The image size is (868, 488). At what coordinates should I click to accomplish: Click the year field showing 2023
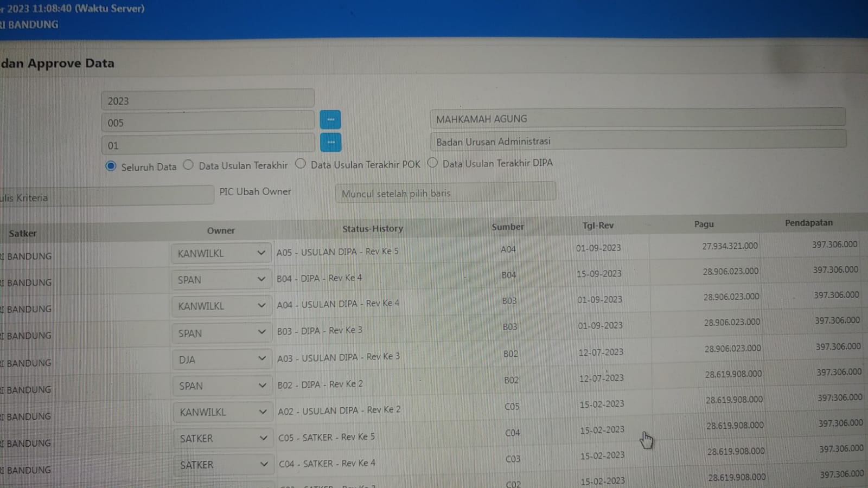[x=207, y=101]
